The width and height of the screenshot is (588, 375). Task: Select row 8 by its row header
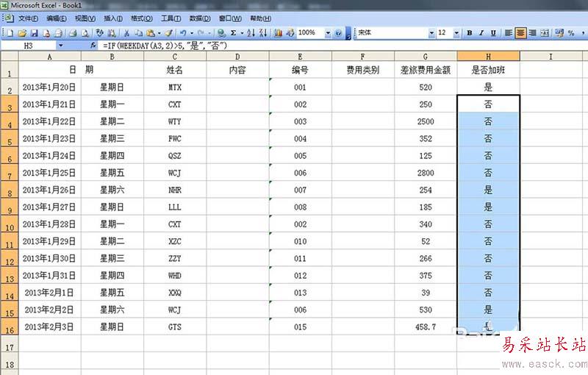click(10, 190)
